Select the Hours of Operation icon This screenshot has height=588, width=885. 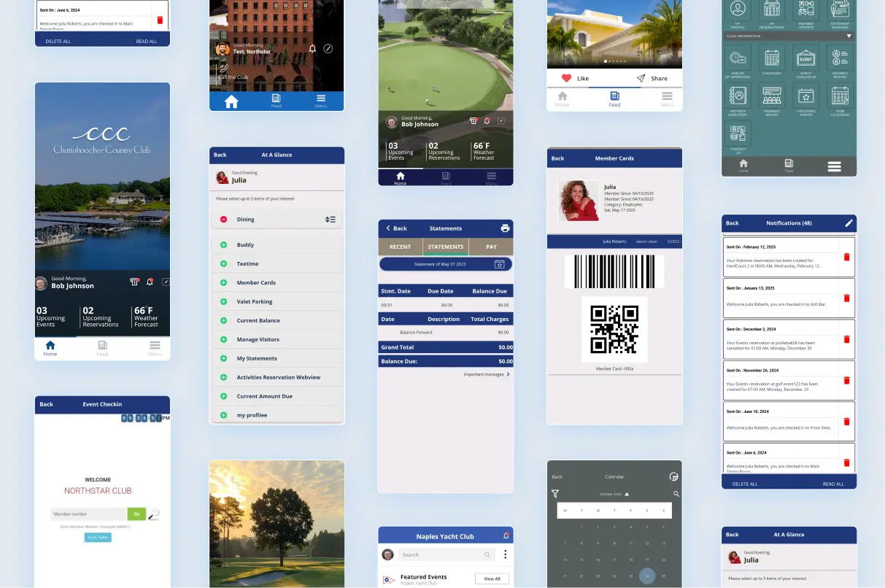click(738, 58)
